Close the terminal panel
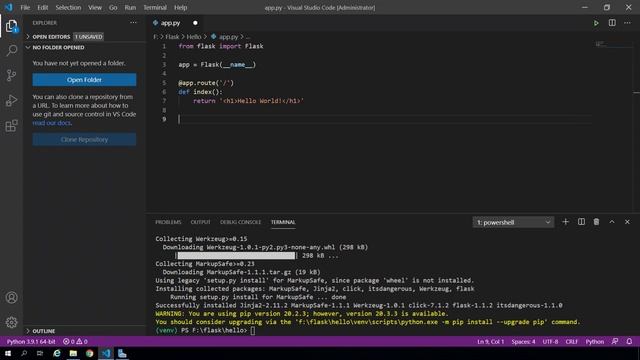 (627, 222)
